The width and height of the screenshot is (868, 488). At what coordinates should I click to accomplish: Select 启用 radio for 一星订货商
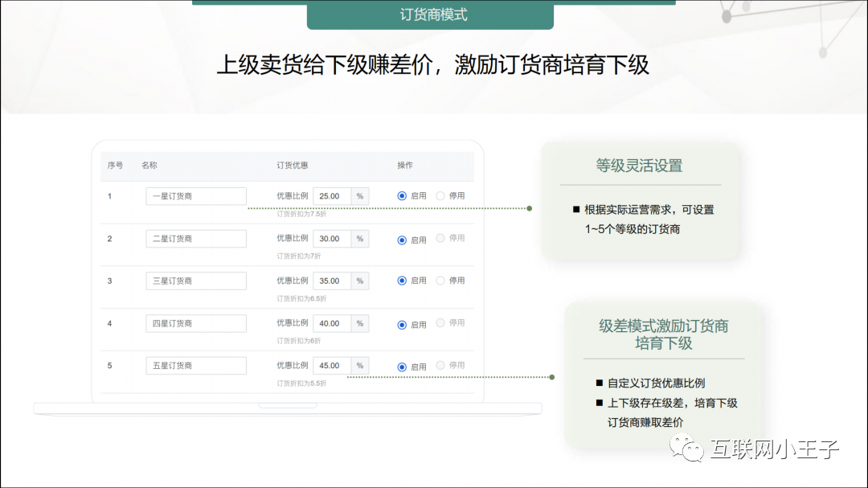point(402,196)
